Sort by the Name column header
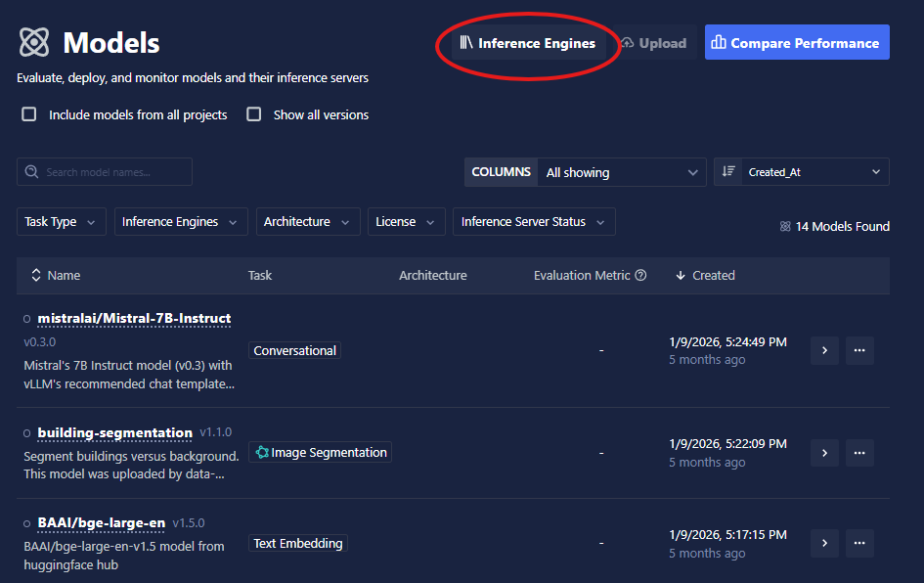The width and height of the screenshot is (924, 583). (x=56, y=275)
